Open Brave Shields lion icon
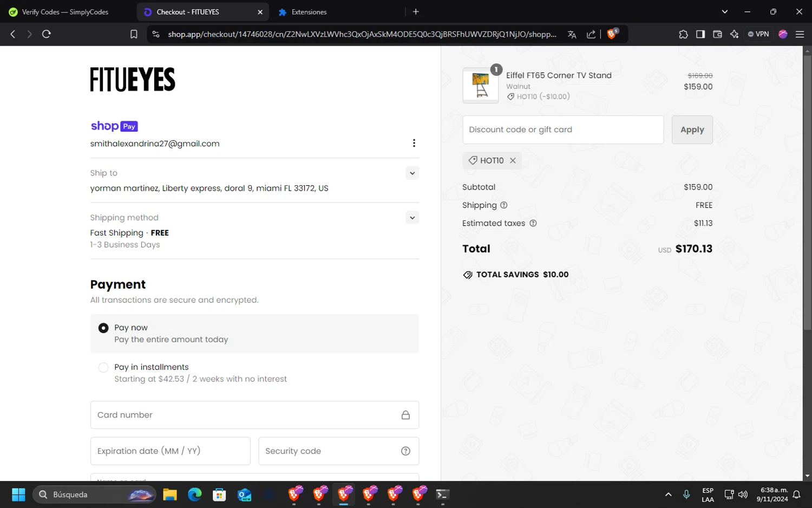Image resolution: width=812 pixels, height=508 pixels. pos(612,34)
